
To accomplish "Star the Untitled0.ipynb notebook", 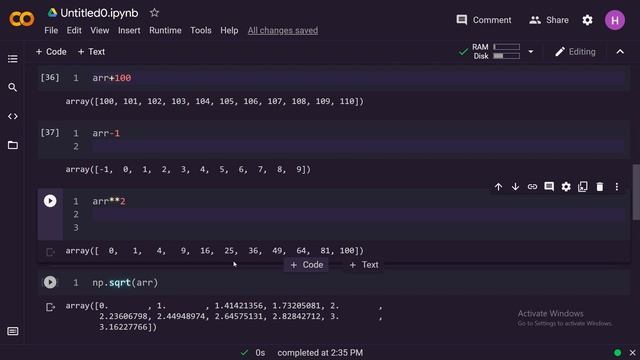I will click(154, 13).
